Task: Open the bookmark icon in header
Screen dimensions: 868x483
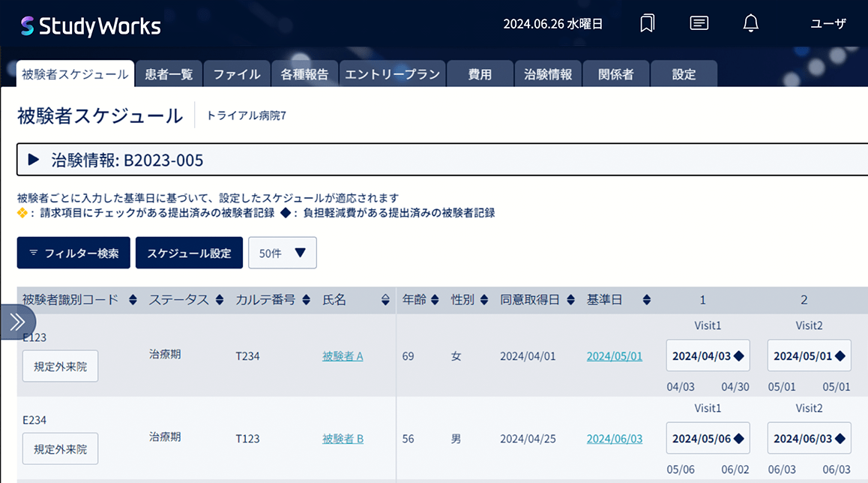Action: click(647, 23)
